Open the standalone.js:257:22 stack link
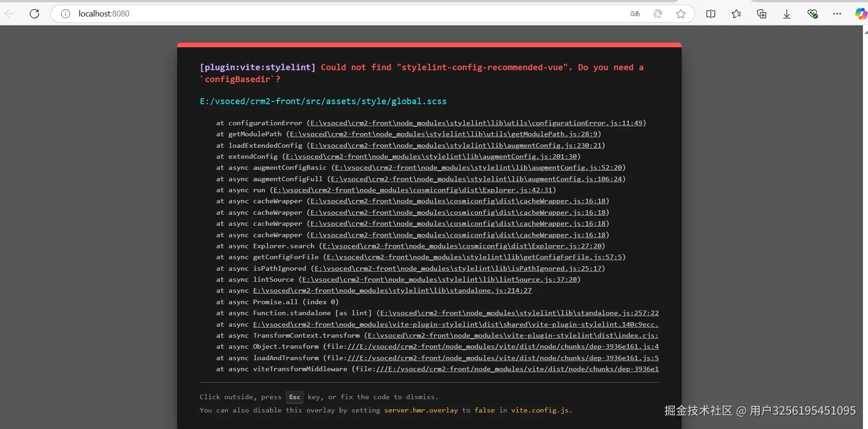The width and height of the screenshot is (868, 429). pyautogui.click(x=519, y=313)
